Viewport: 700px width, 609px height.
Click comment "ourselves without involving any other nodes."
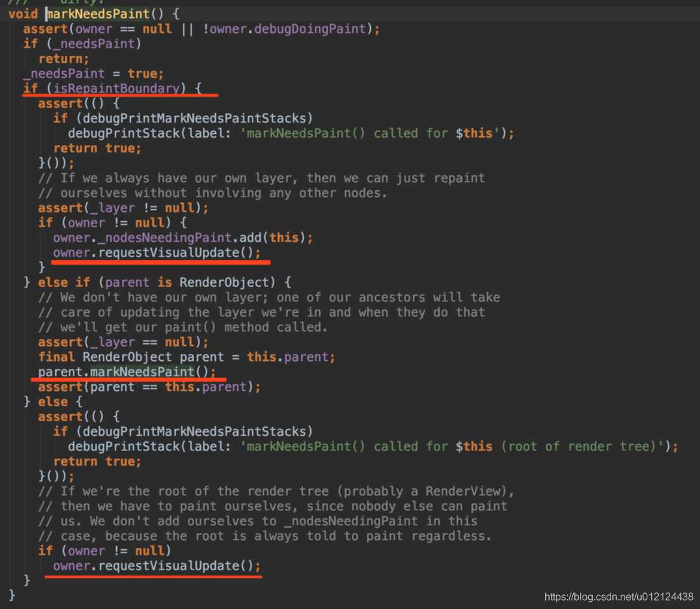click(213, 193)
